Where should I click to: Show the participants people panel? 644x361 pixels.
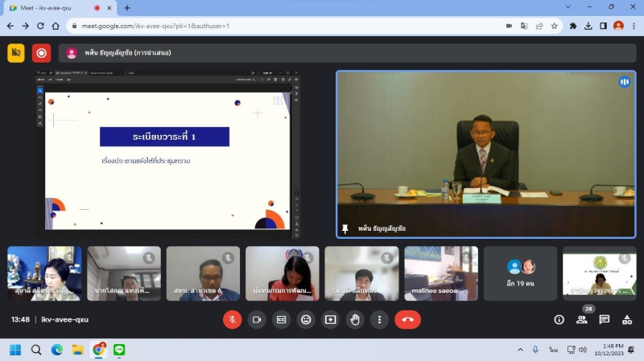point(581,319)
